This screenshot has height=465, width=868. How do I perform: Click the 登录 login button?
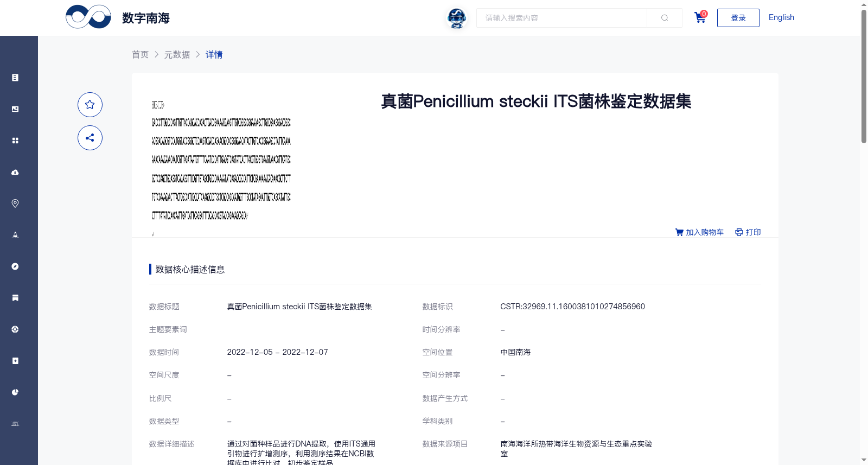(738, 18)
